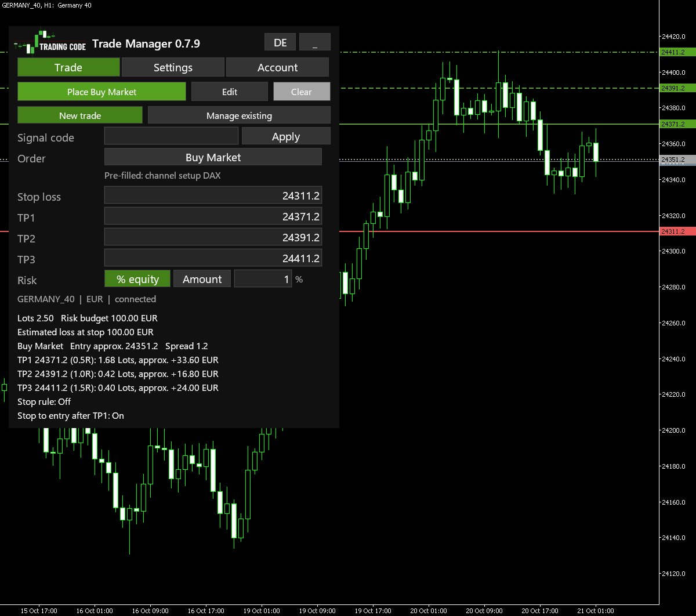The image size is (696, 616).
Task: Click the 24200.0 price axis label
Action: point(673,430)
